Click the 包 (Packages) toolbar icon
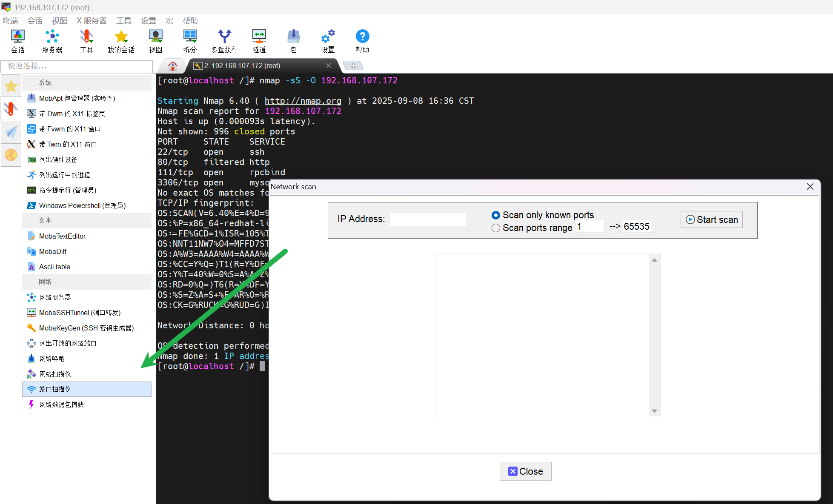833x504 pixels. (x=293, y=41)
